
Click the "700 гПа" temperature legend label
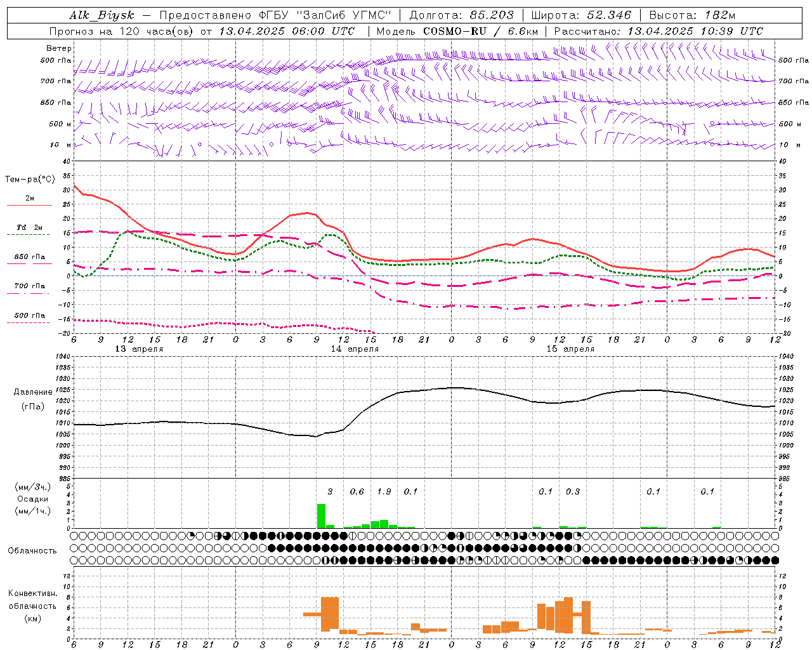click(x=30, y=286)
